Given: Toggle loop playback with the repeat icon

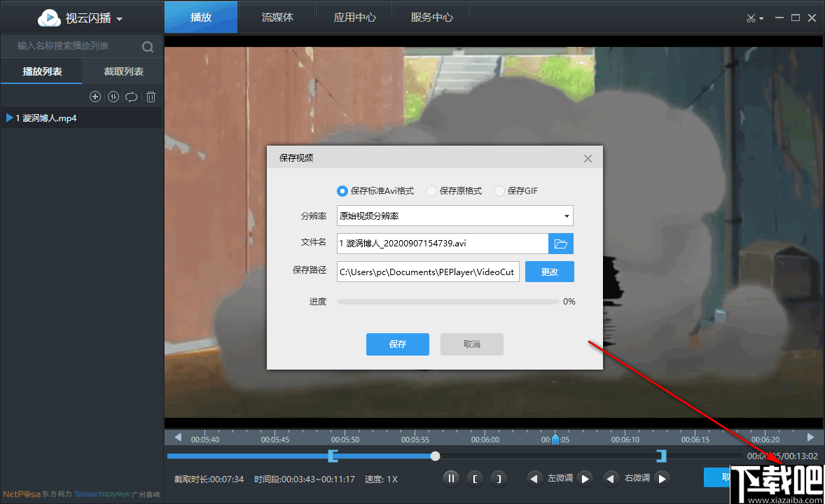Looking at the screenshot, I should coord(132,97).
